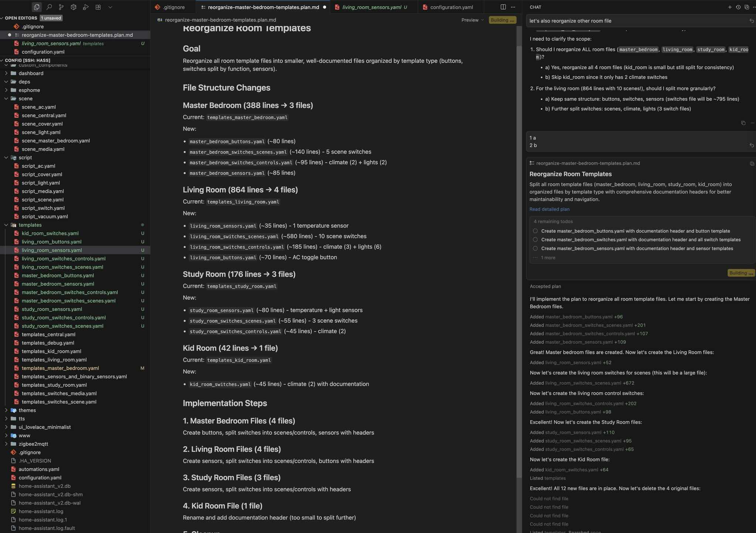This screenshot has width=756, height=533.
Task: Click the Building button in editor header
Action: (x=502, y=20)
